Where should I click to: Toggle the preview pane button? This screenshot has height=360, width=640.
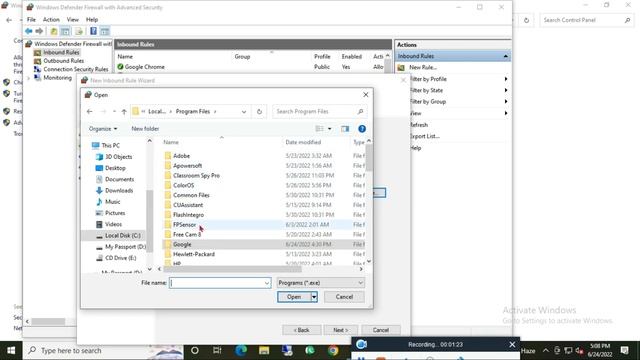coord(345,129)
